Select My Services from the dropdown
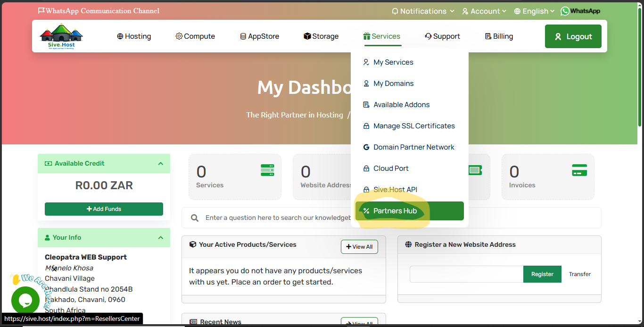644x327 pixels. point(410,62)
